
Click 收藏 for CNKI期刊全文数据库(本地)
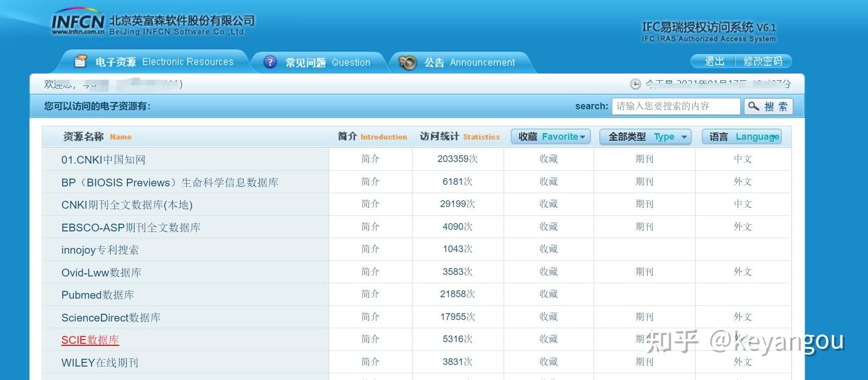pyautogui.click(x=549, y=204)
